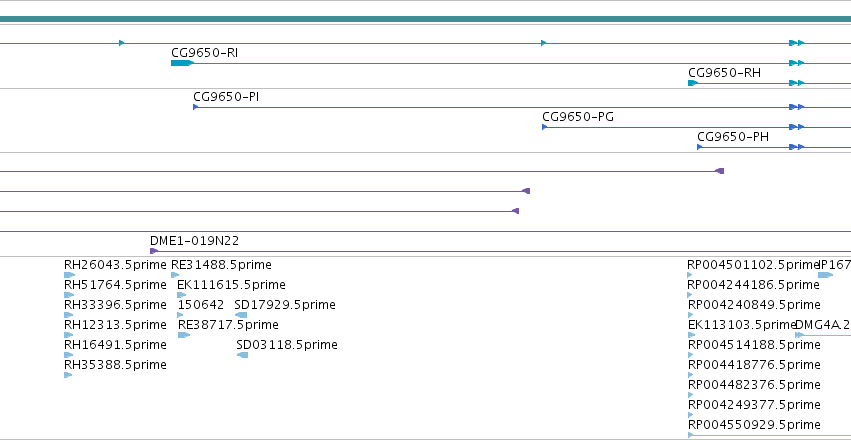Viewport: 851px width, 440px height.
Task: Click the teal sequence axis bar
Action: [x=426, y=20]
